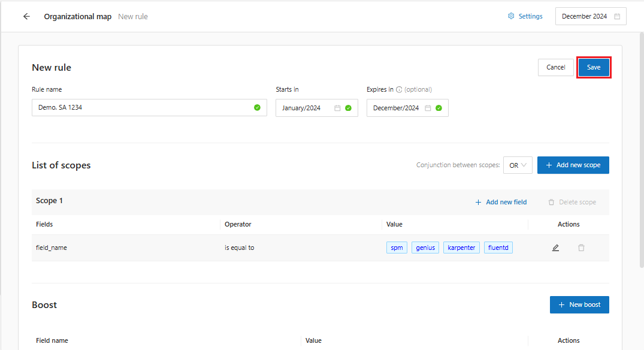Open the December 2024 period selector

(584, 17)
